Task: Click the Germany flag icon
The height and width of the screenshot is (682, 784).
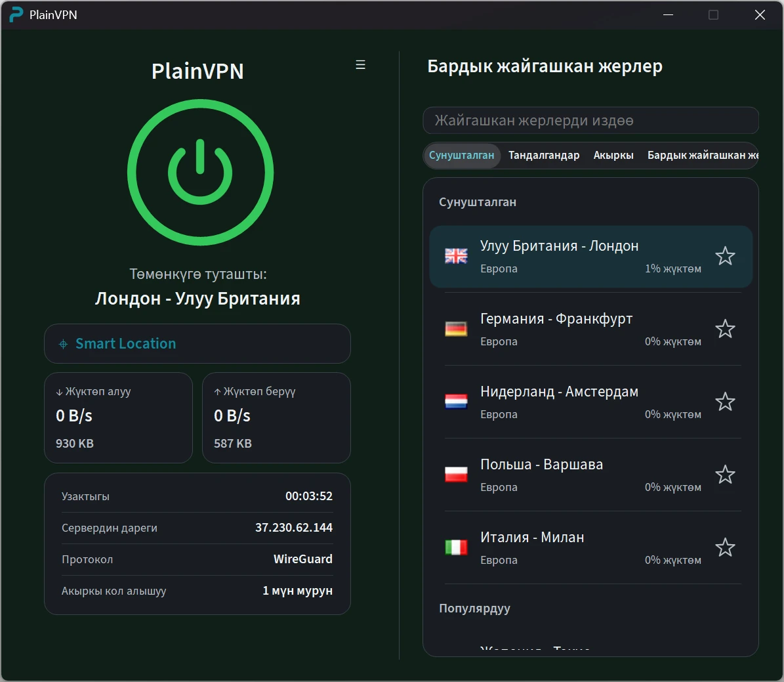Action: tap(456, 329)
